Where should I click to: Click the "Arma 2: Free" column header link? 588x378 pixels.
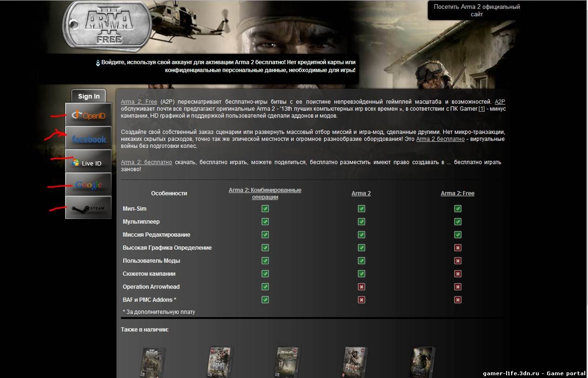click(x=458, y=193)
